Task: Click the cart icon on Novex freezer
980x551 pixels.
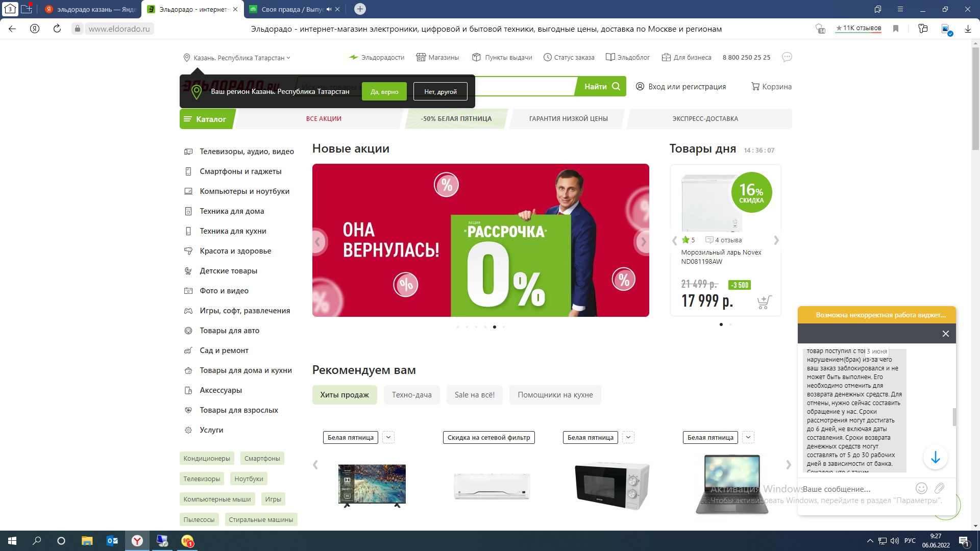Action: click(x=764, y=302)
